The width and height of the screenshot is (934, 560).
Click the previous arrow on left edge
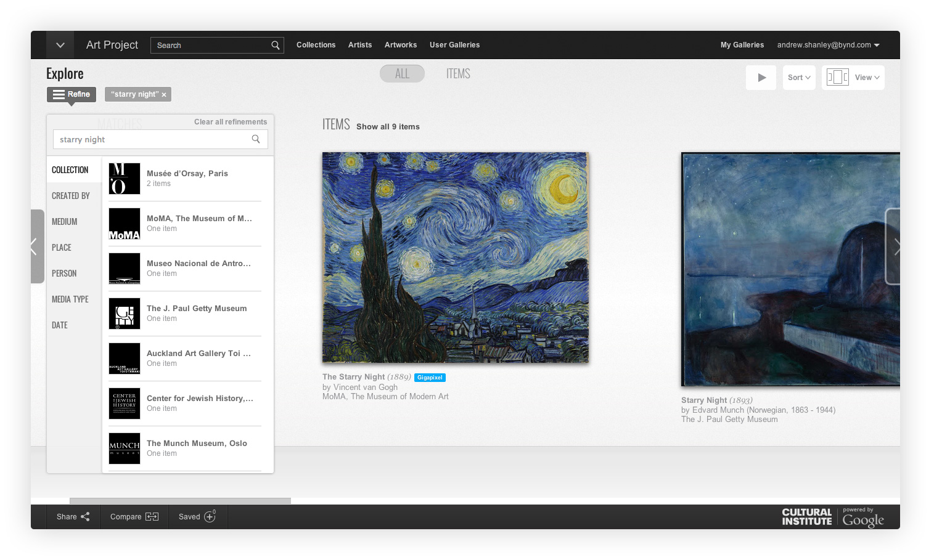[37, 246]
